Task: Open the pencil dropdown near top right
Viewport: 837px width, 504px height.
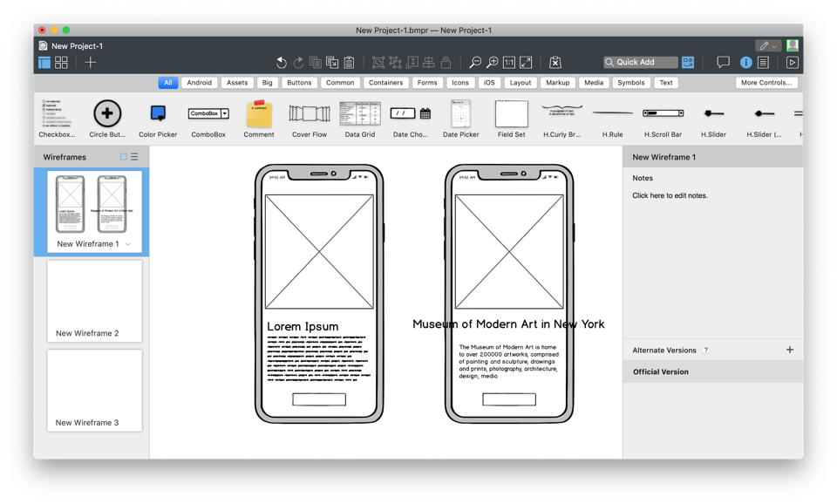Action: tap(767, 44)
